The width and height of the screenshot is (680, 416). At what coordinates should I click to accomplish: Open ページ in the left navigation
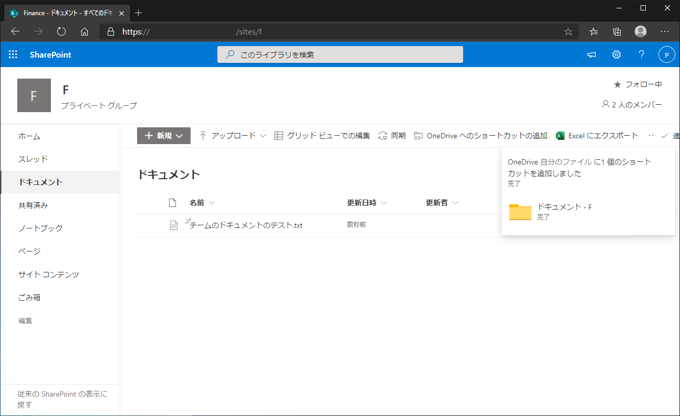click(29, 251)
